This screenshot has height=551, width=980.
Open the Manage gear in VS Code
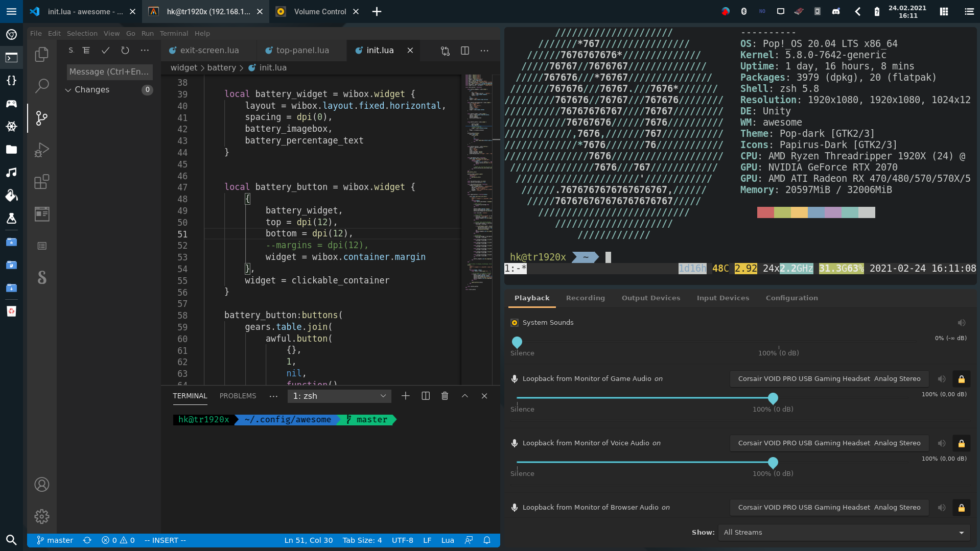[42, 516]
